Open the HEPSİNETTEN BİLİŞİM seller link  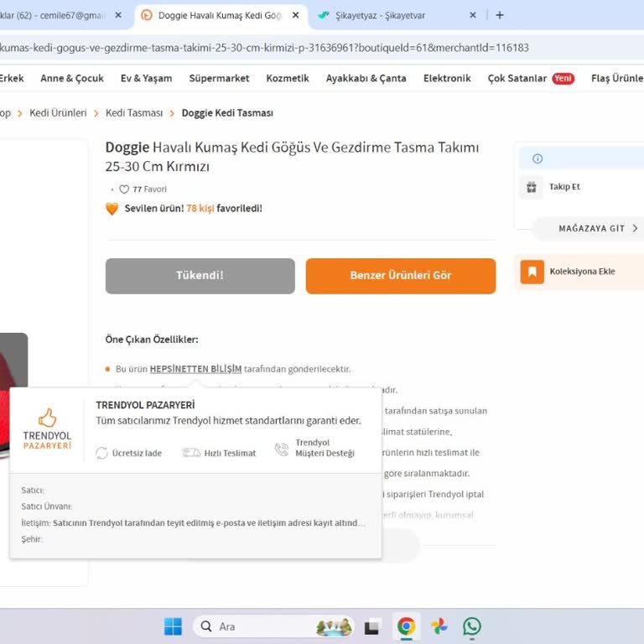click(x=195, y=369)
